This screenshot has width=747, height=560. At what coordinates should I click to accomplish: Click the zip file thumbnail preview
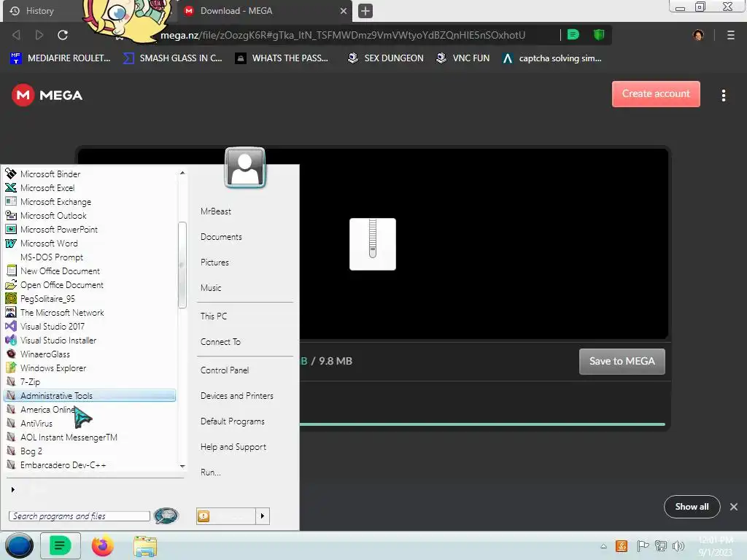pyautogui.click(x=373, y=244)
